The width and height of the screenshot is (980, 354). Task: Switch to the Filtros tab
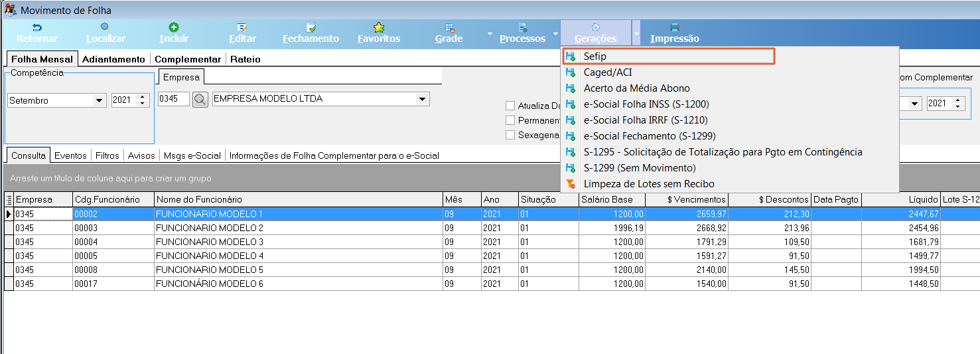point(107,155)
